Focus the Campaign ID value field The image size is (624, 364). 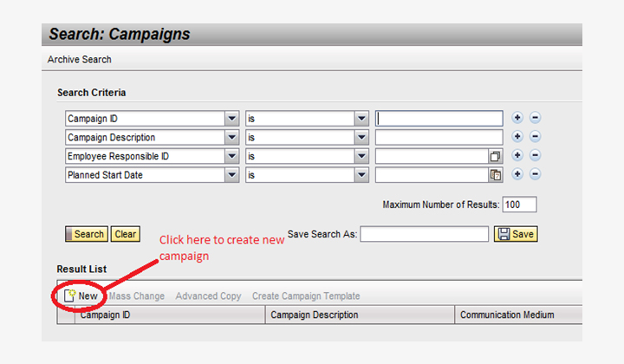click(439, 119)
